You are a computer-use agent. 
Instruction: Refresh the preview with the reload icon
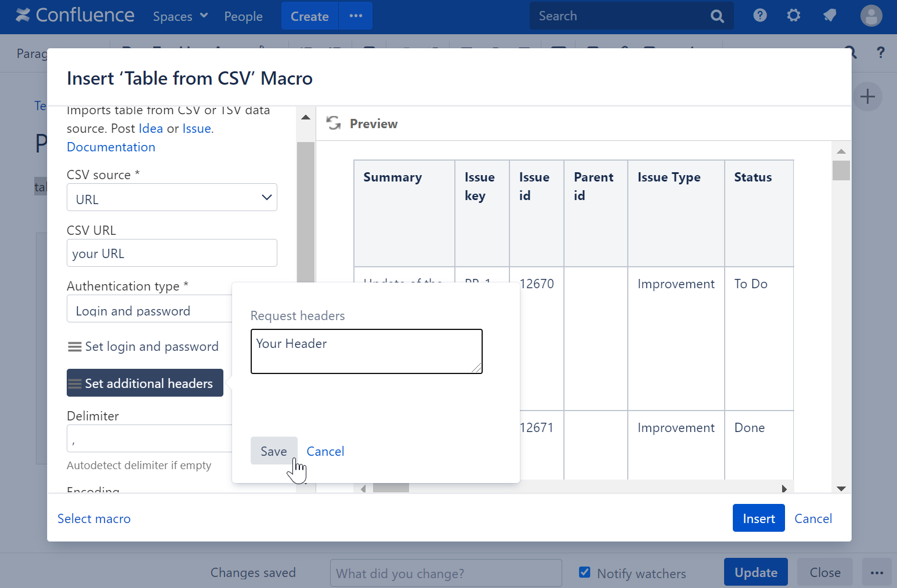[334, 124]
